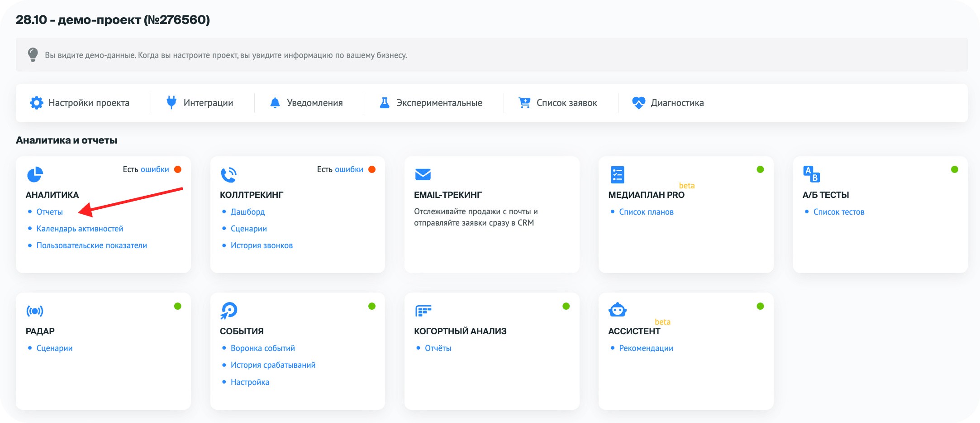The height and width of the screenshot is (423, 980).
Task: Open Экспериментальные features
Action: coord(431,103)
